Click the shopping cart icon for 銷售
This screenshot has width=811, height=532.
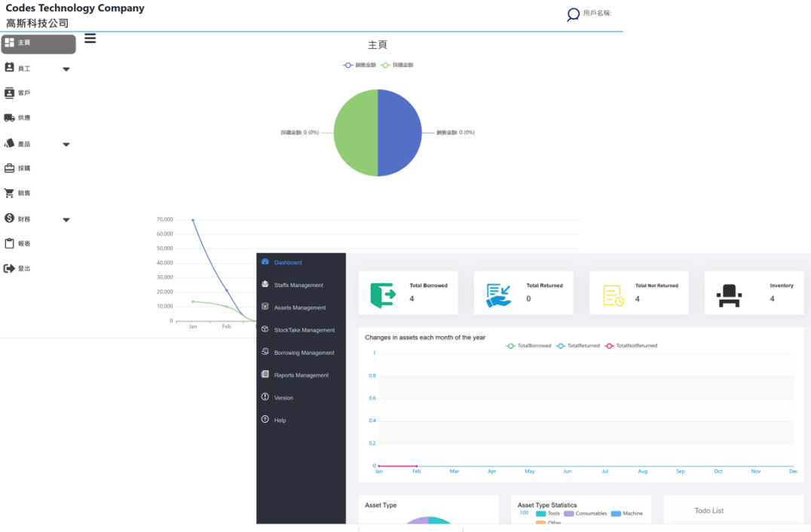[10, 193]
